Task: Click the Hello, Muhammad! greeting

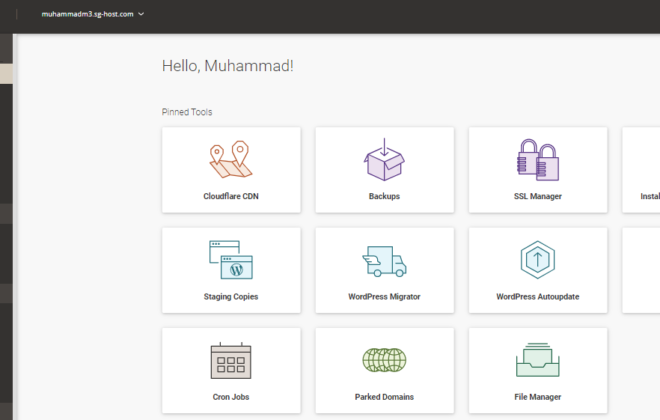Action: click(228, 66)
